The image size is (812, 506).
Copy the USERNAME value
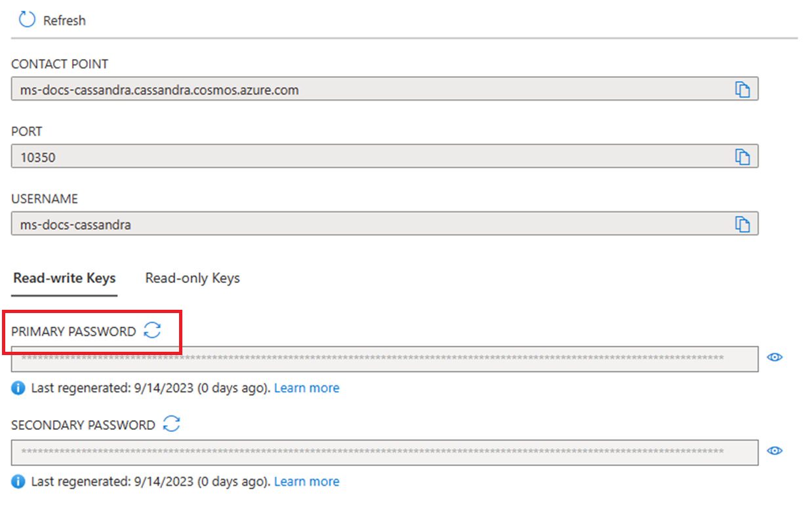pyautogui.click(x=742, y=224)
